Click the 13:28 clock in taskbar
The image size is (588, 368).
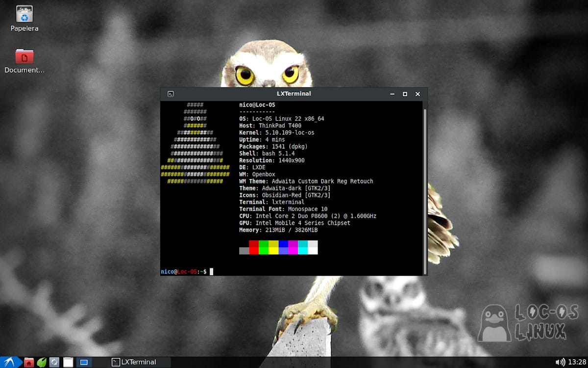[577, 363]
